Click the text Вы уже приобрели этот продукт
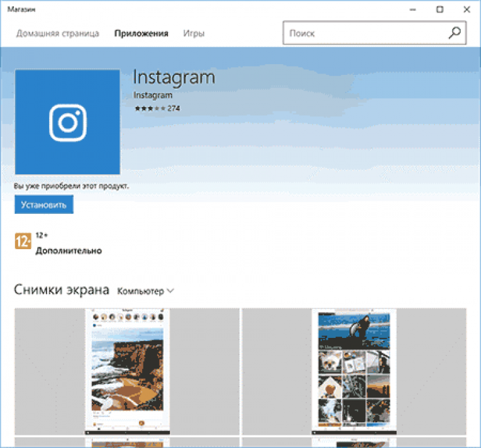This screenshot has height=448, width=481. tap(71, 186)
